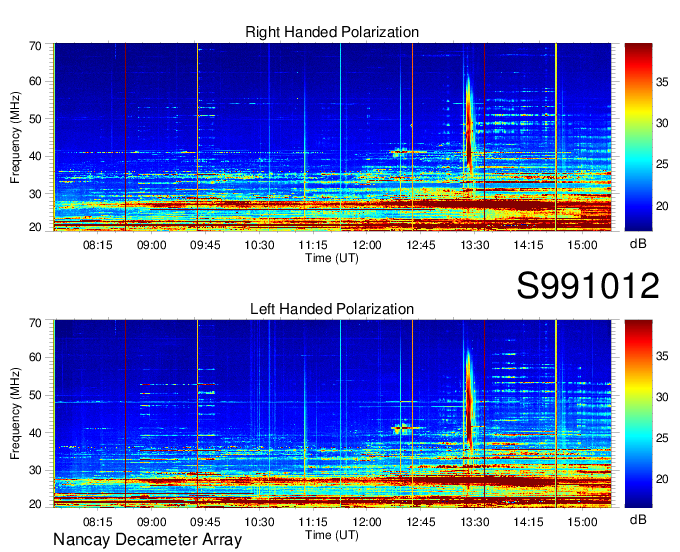Click the 20 MHz tick on the right-handed frequency axis

[36, 227]
